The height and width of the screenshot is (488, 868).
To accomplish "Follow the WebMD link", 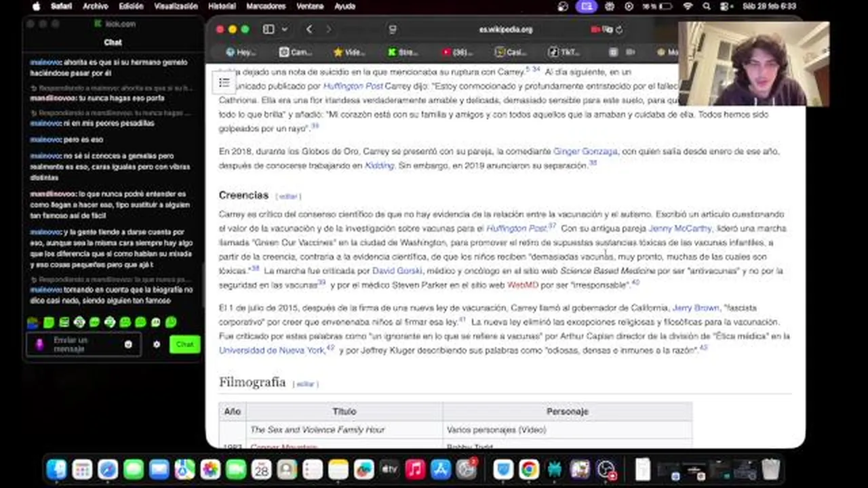I will pos(523,285).
